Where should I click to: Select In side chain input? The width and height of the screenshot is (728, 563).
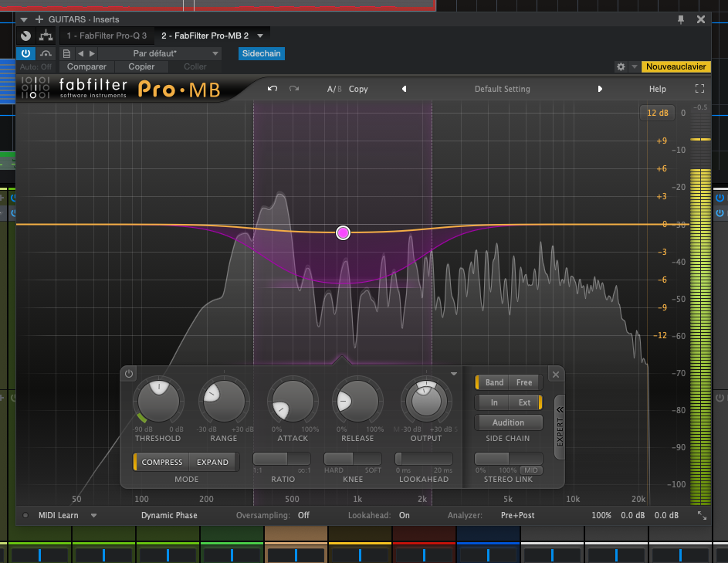(493, 402)
